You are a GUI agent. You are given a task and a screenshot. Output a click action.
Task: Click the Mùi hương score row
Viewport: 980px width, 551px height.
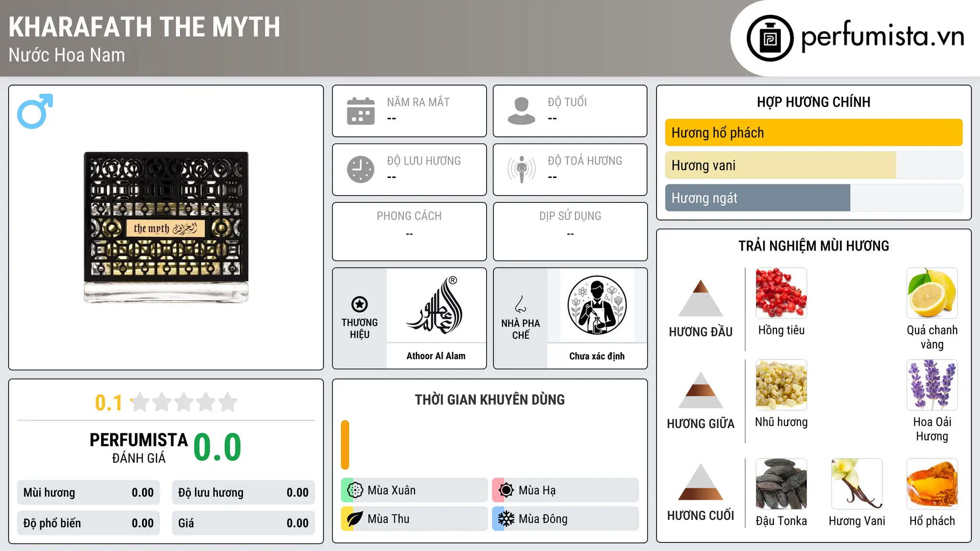click(89, 493)
